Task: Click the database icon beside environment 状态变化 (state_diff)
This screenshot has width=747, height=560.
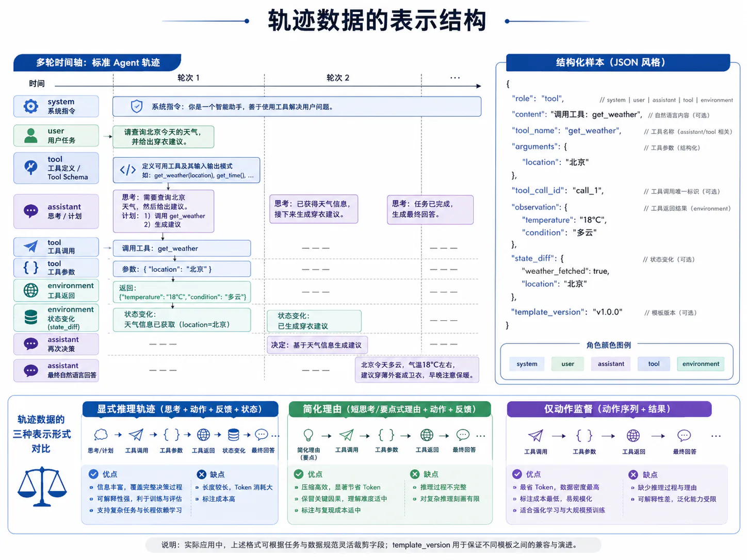Action: [x=31, y=317]
